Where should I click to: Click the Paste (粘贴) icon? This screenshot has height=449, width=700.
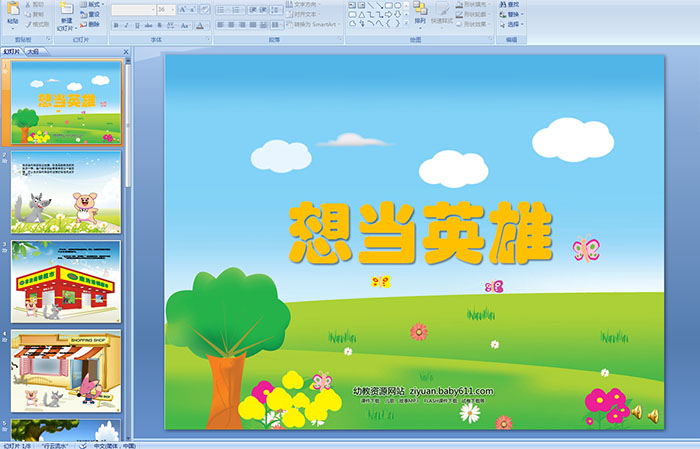click(11, 13)
